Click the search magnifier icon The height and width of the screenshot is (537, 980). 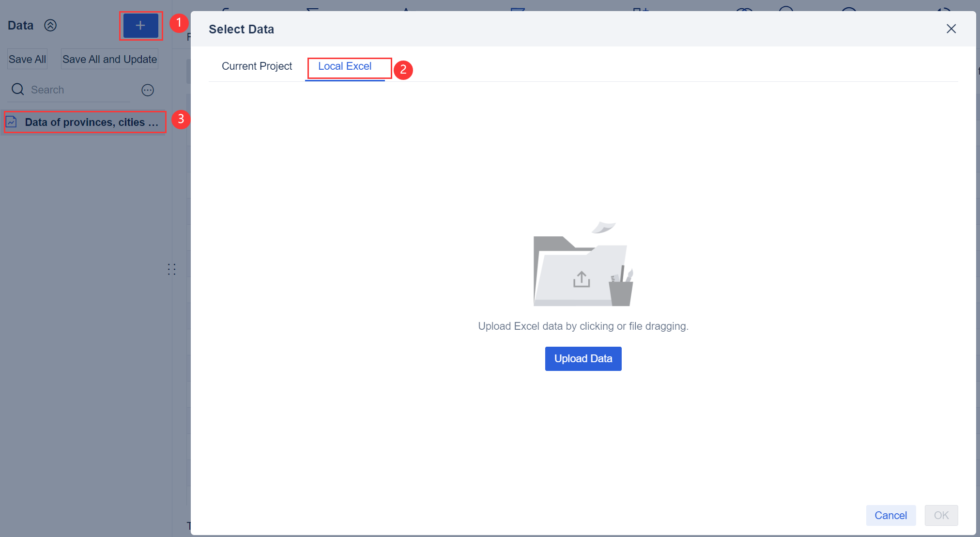pyautogui.click(x=18, y=90)
